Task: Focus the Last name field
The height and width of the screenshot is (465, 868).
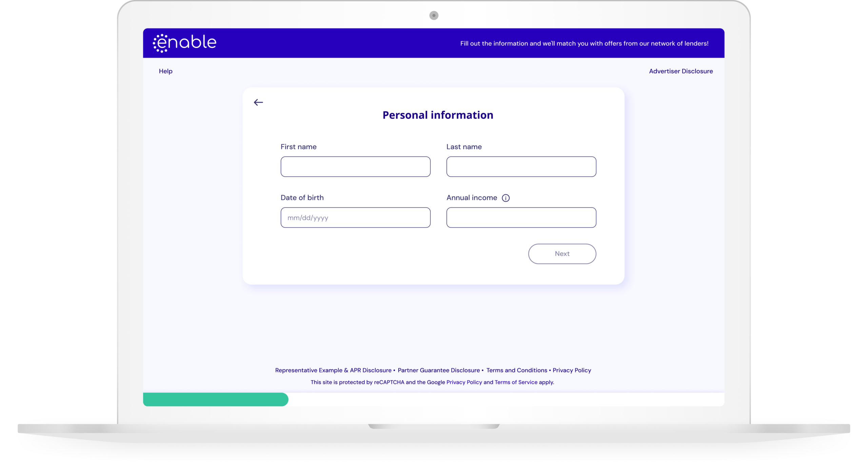Action: click(521, 167)
